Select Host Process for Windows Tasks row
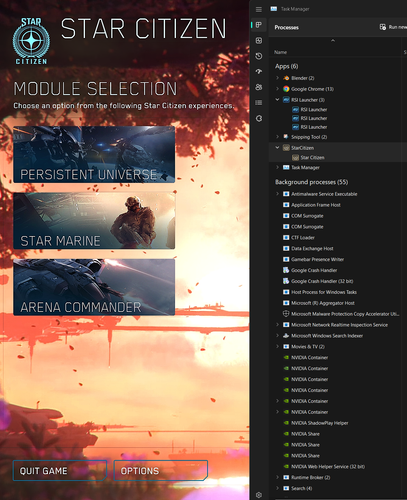This screenshot has width=407, height=500. tap(338, 292)
